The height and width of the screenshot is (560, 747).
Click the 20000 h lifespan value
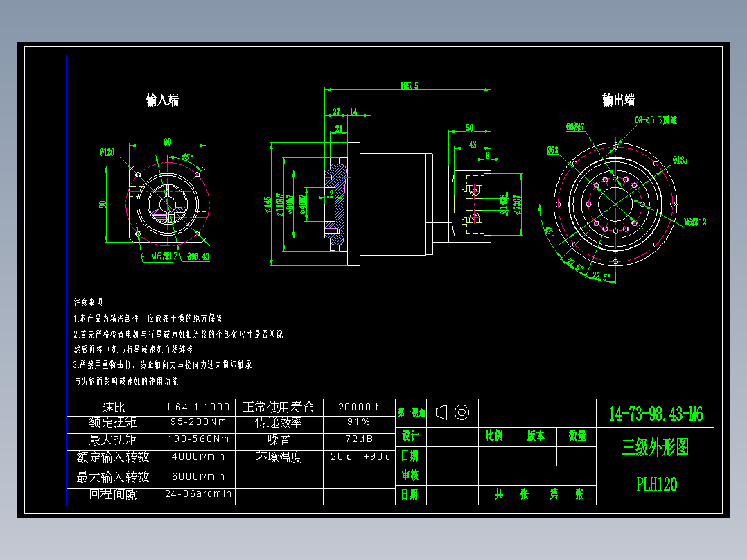(358, 408)
